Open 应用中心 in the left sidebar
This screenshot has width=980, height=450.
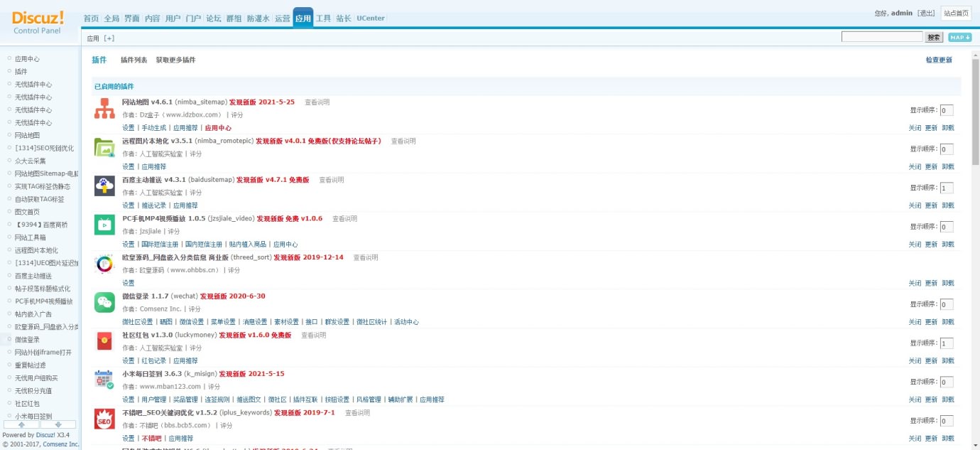click(x=27, y=59)
